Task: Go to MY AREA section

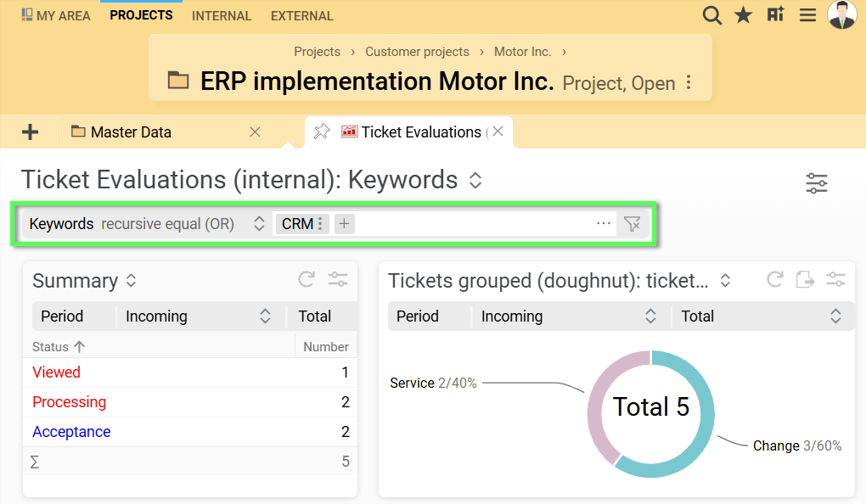Action: [x=56, y=15]
